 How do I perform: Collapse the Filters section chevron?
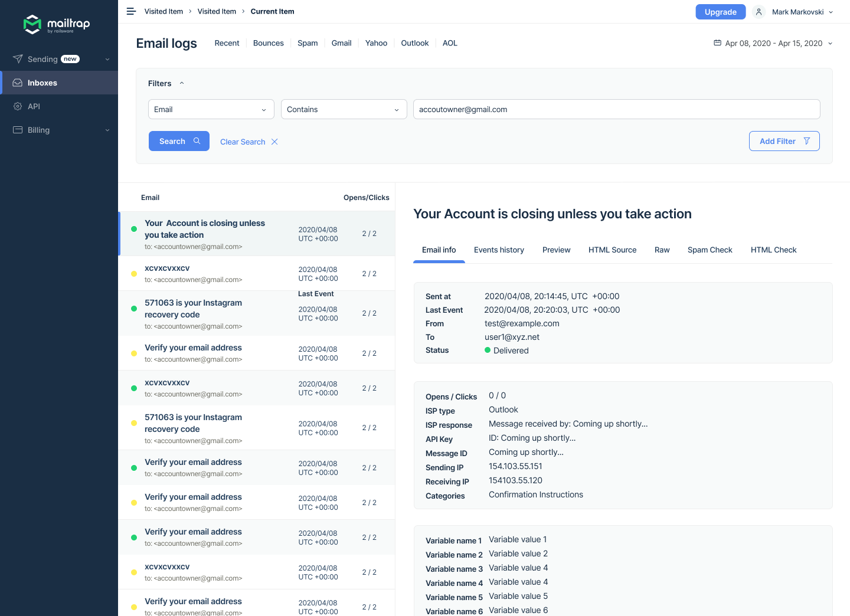point(182,83)
